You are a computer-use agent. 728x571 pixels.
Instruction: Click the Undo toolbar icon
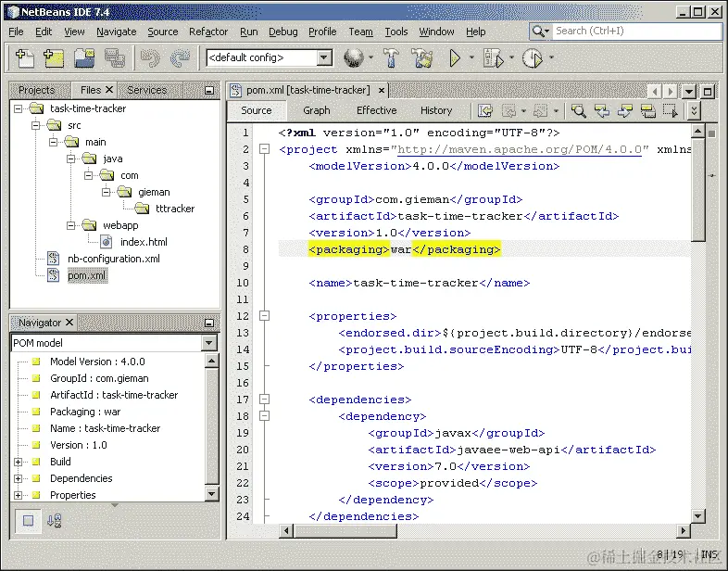[x=150, y=58]
